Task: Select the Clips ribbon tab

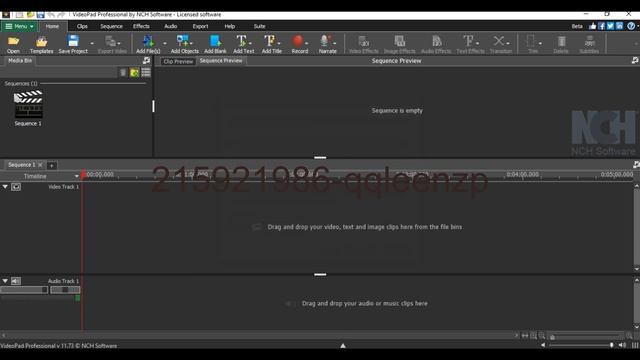Action: (x=82, y=26)
